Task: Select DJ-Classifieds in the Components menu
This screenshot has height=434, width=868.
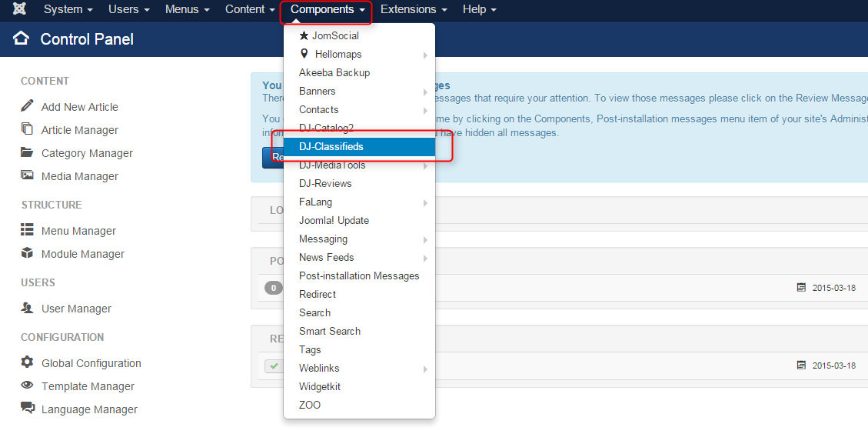Action: 359,146
